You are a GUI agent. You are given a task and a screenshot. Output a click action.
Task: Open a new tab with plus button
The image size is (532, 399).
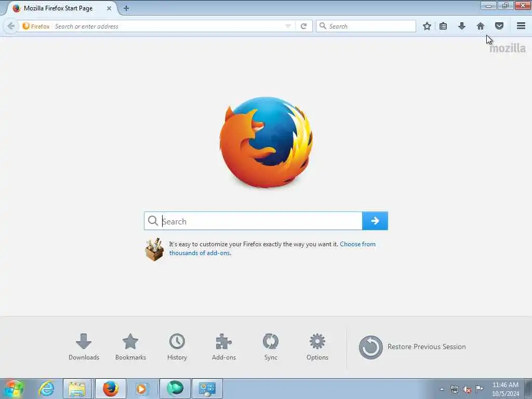126,8
